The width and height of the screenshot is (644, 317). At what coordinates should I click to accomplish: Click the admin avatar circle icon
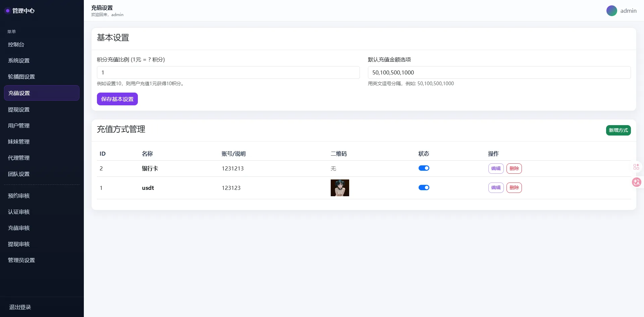click(x=611, y=11)
